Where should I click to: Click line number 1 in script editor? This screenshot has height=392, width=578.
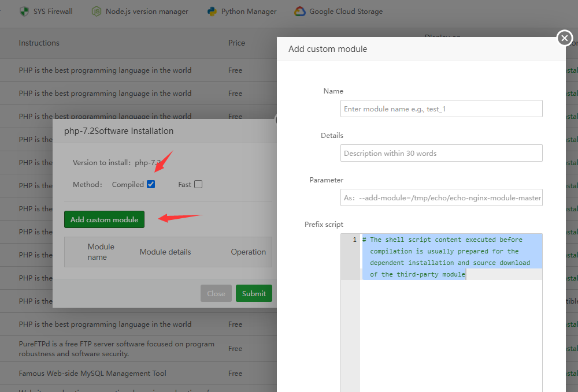point(354,240)
